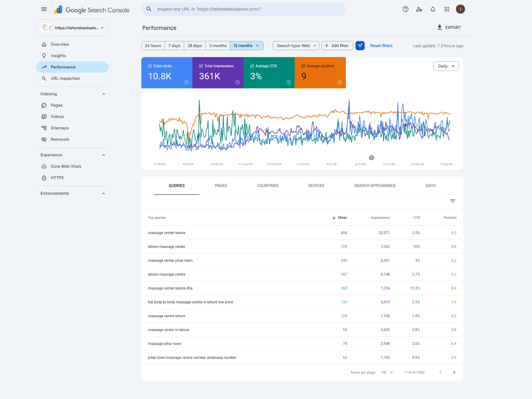This screenshot has height=399, width=532.
Task: Open the Search type: Web dropdown
Action: pos(296,46)
